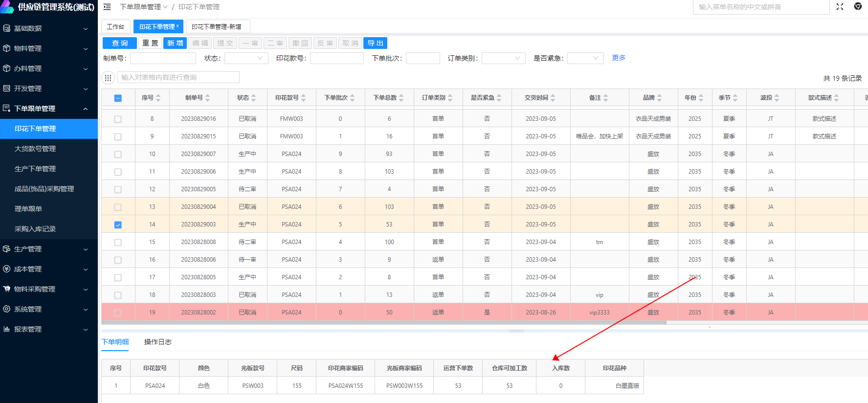Screen dimensions: 868x403
Task: Open the column settings grid icon
Action: pyautogui.click(x=108, y=78)
